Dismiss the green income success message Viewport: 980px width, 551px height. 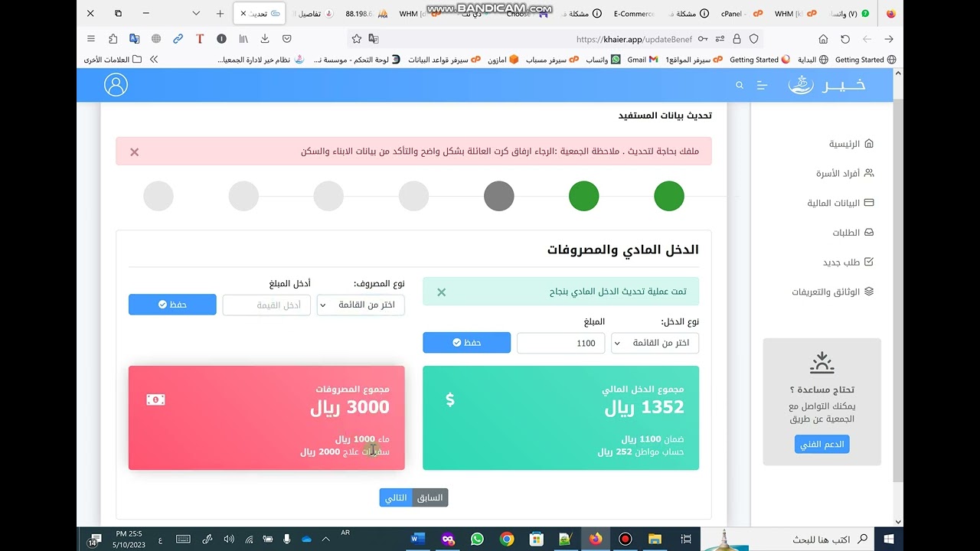tap(442, 292)
